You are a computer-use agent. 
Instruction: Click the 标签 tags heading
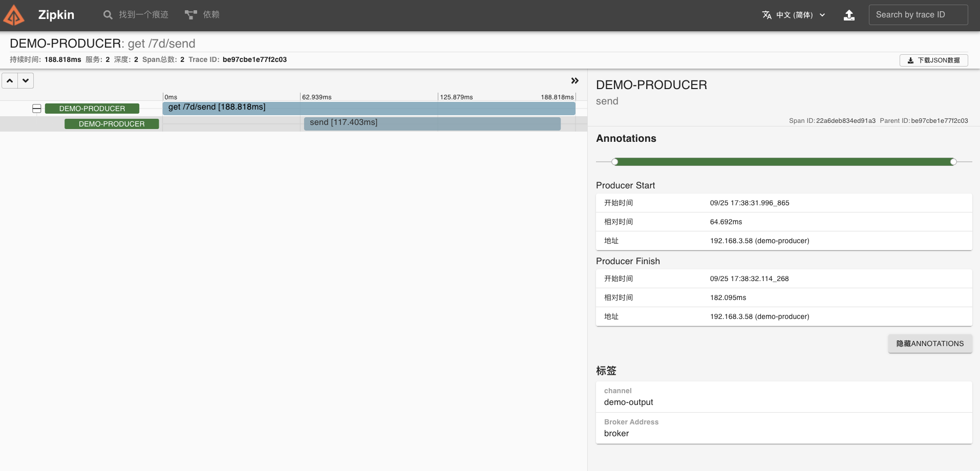(x=606, y=371)
